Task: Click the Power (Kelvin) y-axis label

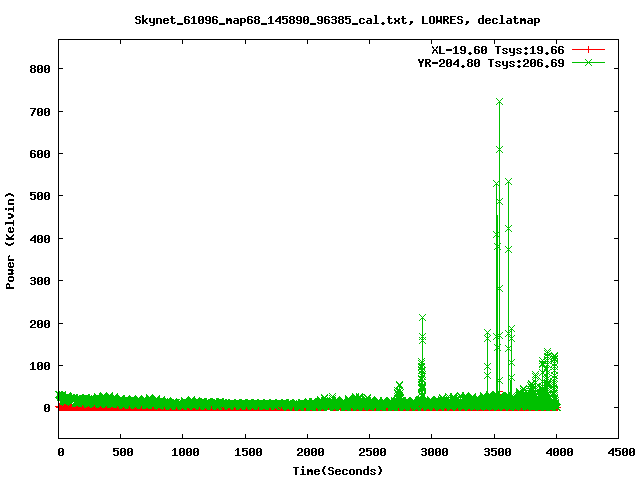Action: click(11, 240)
